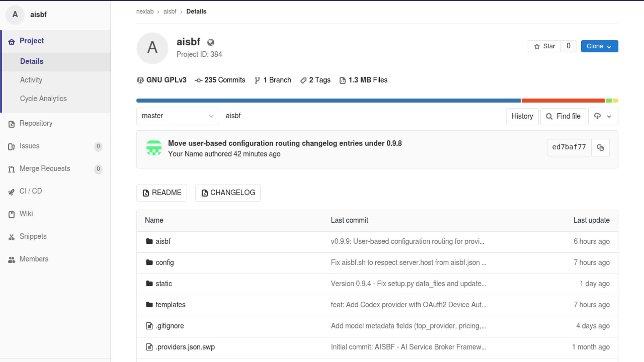Star the aisbf project

544,46
